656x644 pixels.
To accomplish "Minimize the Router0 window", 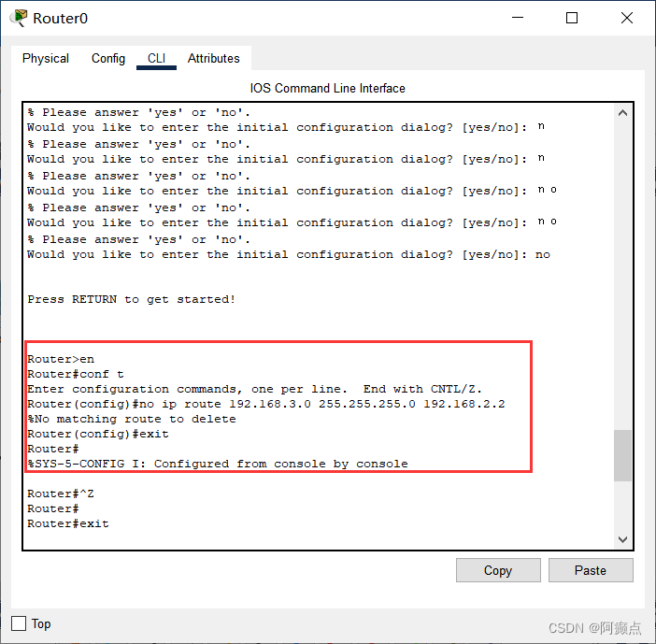I will pos(518,18).
